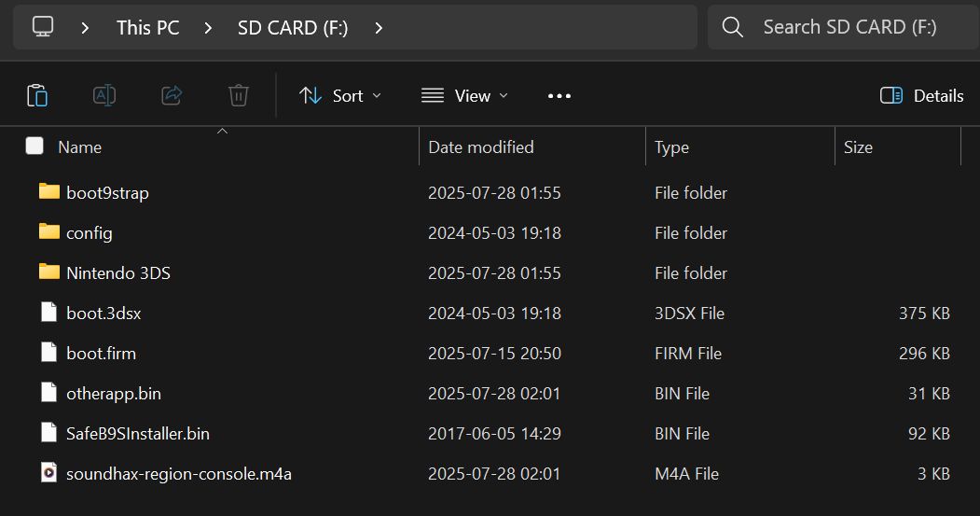Select the Nintendo 3DS name
Viewport: 980px width, 516px height.
coord(118,272)
